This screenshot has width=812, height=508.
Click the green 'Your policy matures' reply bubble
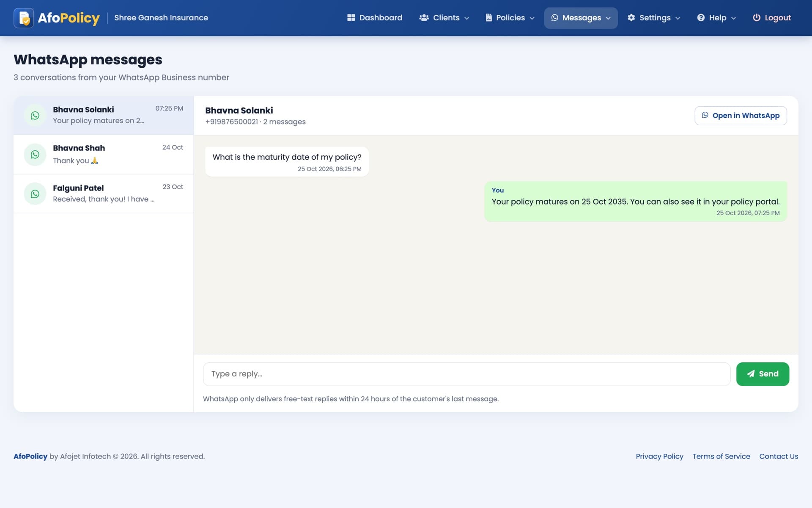(x=636, y=202)
